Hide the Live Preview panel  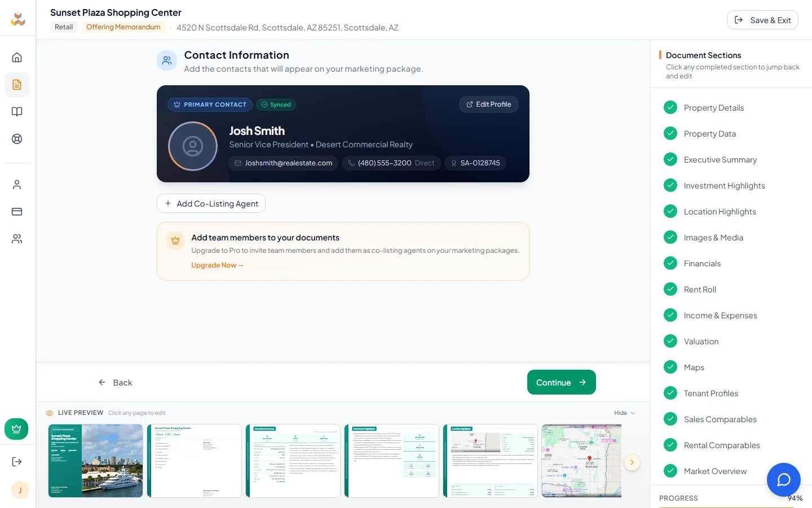point(624,413)
